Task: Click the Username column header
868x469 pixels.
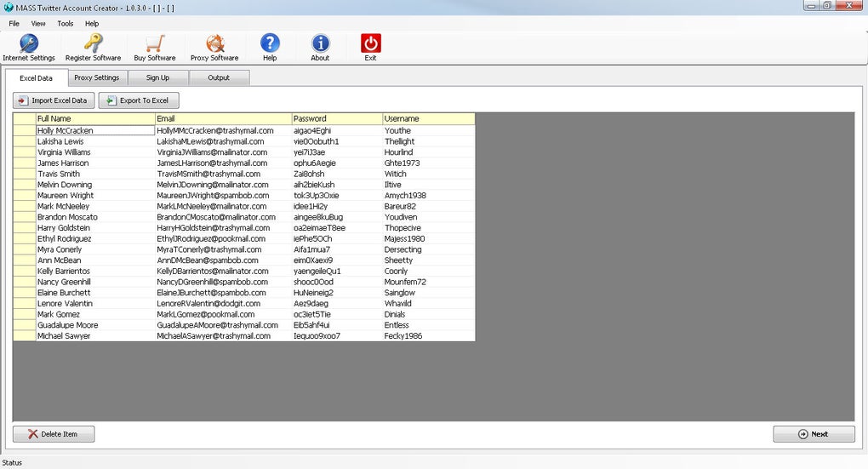Action: (428, 118)
